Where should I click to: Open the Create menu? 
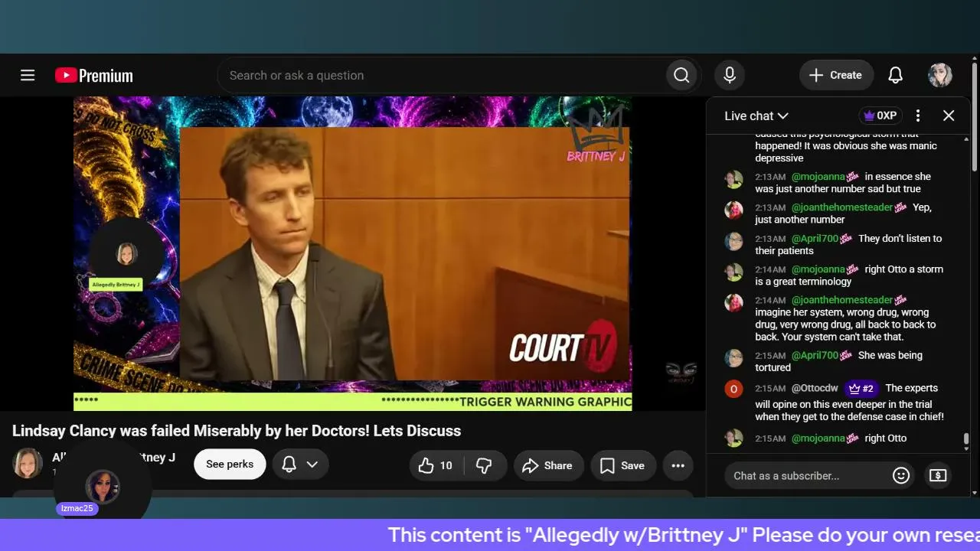pyautogui.click(x=836, y=75)
